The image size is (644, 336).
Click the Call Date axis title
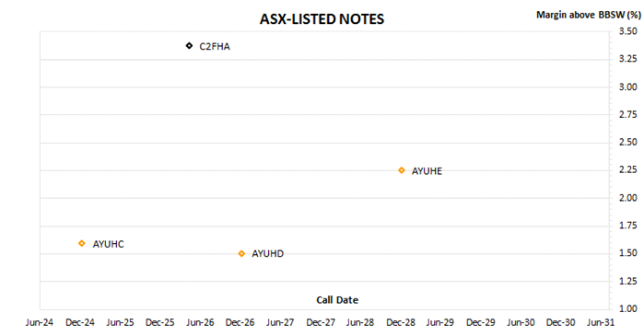(x=337, y=300)
